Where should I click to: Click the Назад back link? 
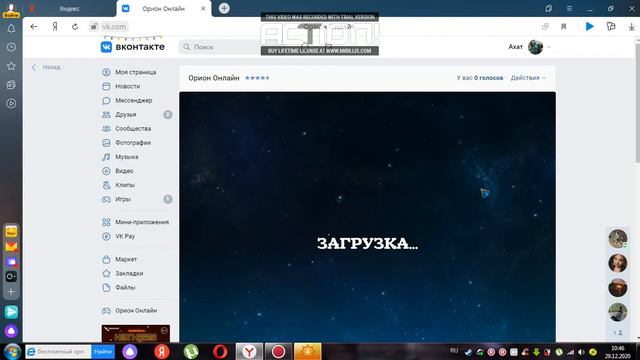[x=47, y=67]
